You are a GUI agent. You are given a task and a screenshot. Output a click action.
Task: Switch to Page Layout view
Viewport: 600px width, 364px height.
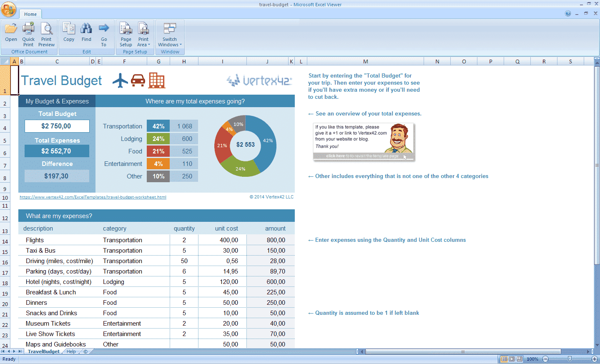[x=511, y=359]
